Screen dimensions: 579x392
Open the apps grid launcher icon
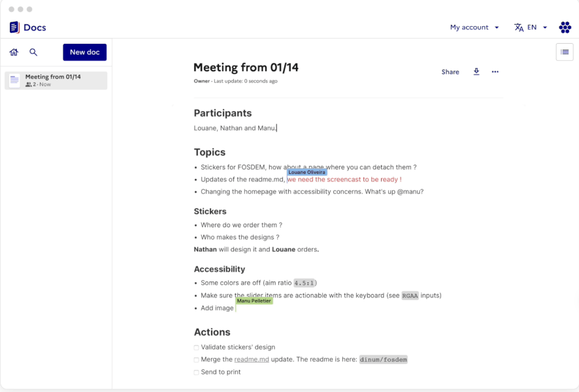565,27
